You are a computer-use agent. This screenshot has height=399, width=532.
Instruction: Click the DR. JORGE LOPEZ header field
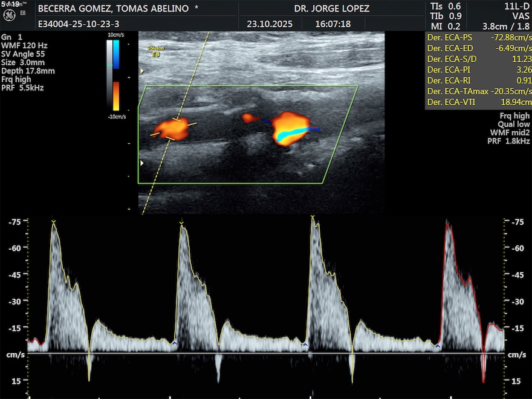(x=331, y=9)
